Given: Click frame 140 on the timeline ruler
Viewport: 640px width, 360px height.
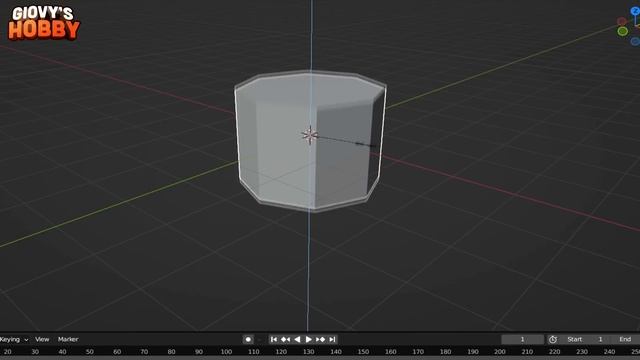Looking at the screenshot, I should 336,351.
